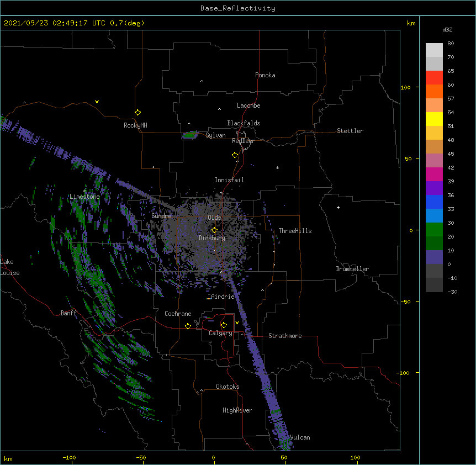The height and width of the screenshot is (465, 476).
Task: Click the yellow V marker northwest of RockyMH
Action: click(x=97, y=102)
